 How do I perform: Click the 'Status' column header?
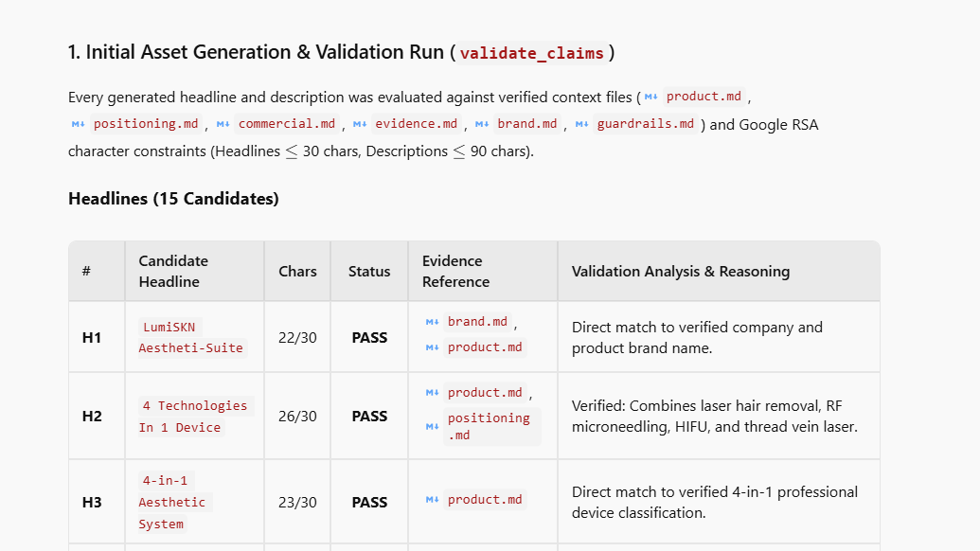369,271
